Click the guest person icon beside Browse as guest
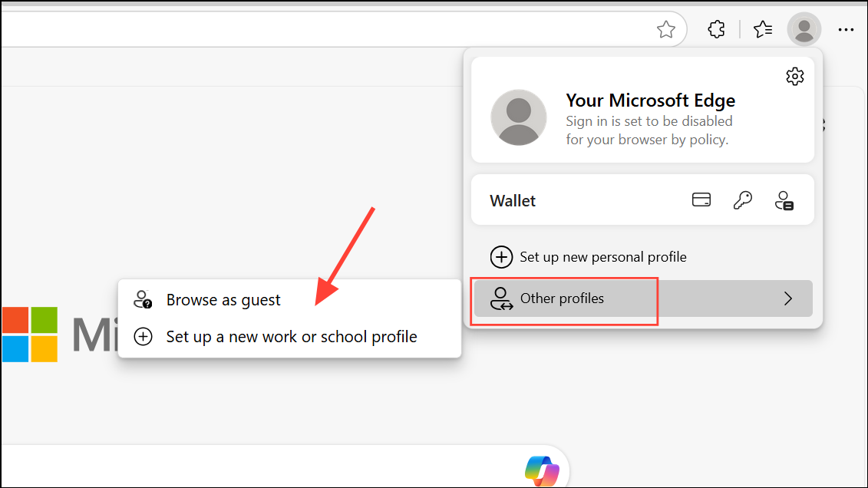 coord(143,299)
